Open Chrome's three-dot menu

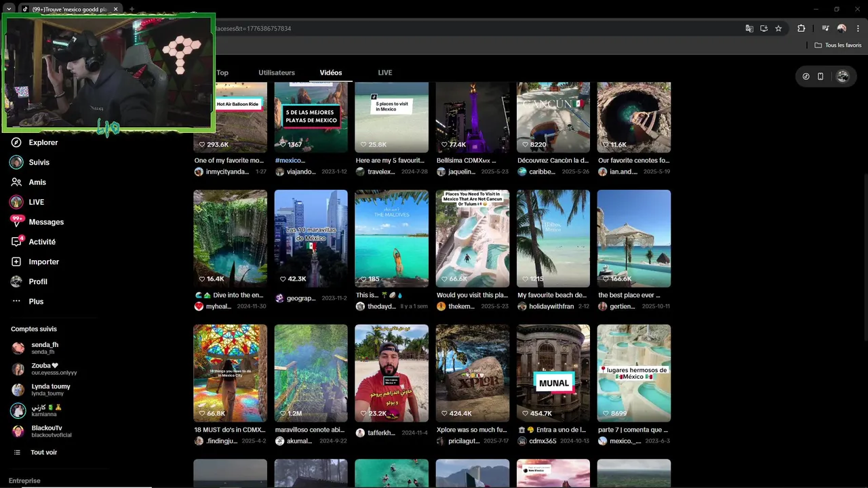(x=858, y=28)
